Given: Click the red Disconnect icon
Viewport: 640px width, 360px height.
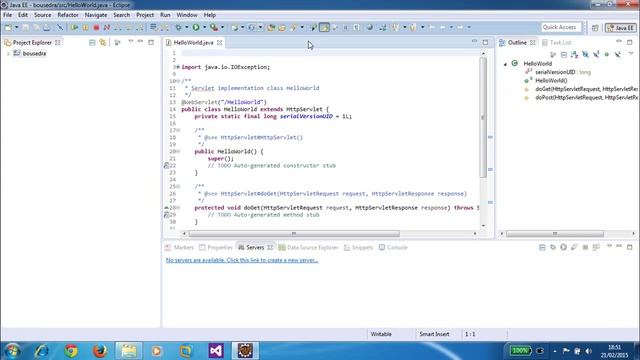Looking at the screenshot, I should (107, 27).
